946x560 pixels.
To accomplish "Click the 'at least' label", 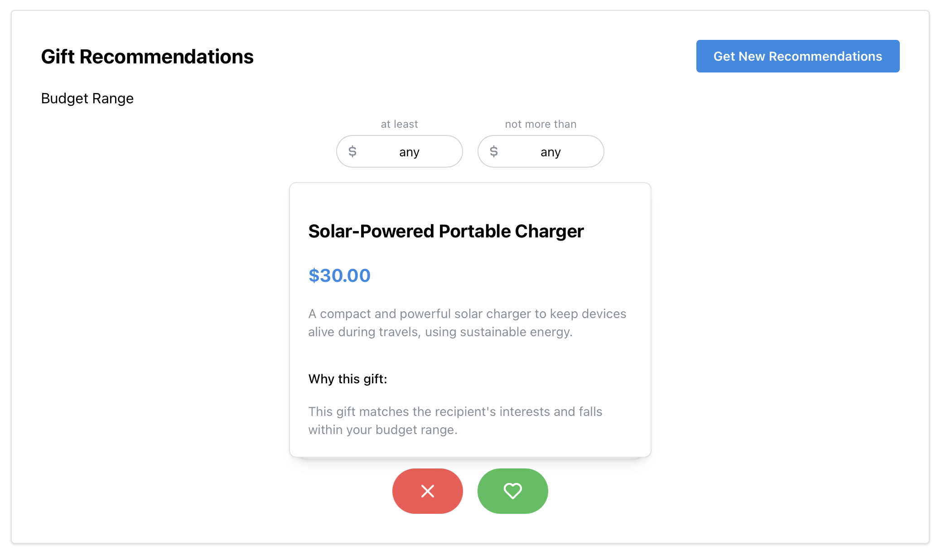I will pos(399,124).
